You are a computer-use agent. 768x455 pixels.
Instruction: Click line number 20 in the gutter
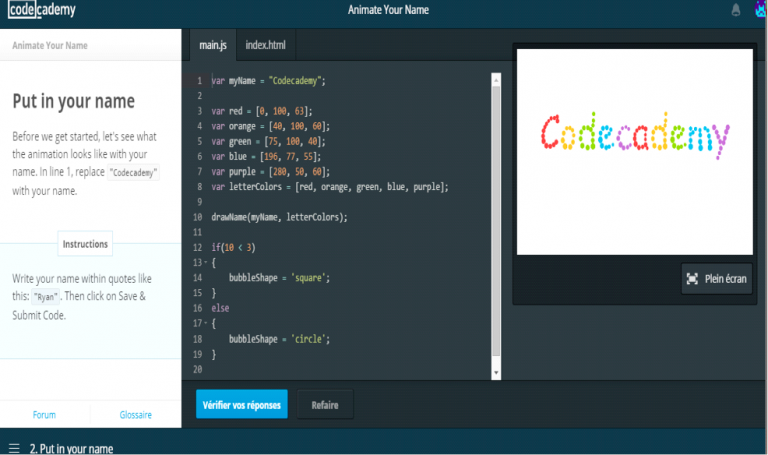pyautogui.click(x=197, y=369)
